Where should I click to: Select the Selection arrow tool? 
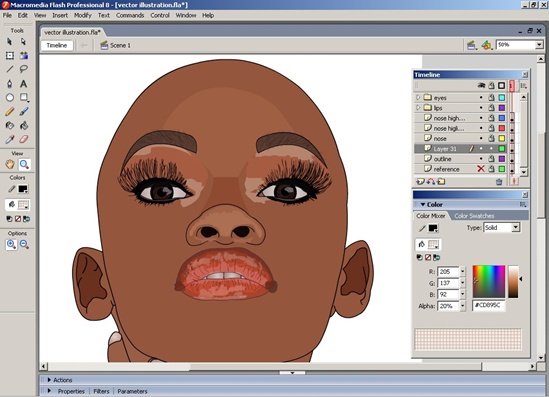pos(9,42)
